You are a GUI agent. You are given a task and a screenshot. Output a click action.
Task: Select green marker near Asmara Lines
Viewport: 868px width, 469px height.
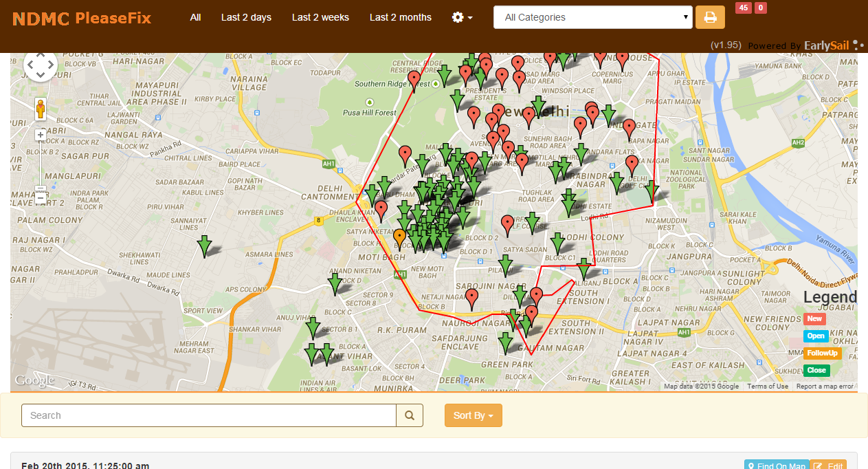coord(204,246)
